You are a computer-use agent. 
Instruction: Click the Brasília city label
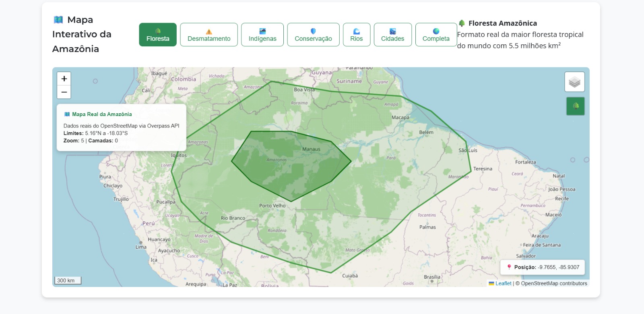(x=432, y=277)
